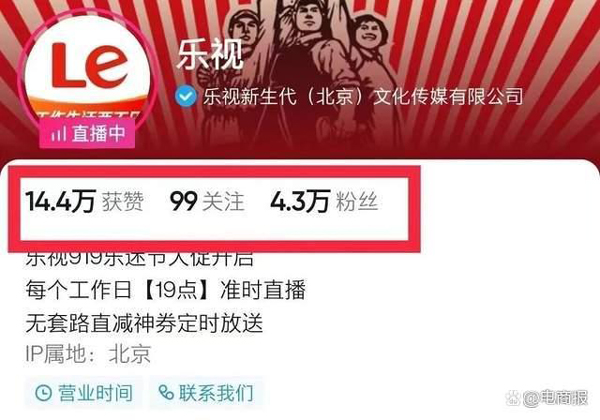Tap the partially hidden 乐视919 bio line
The image size is (600, 420).
pos(140,259)
